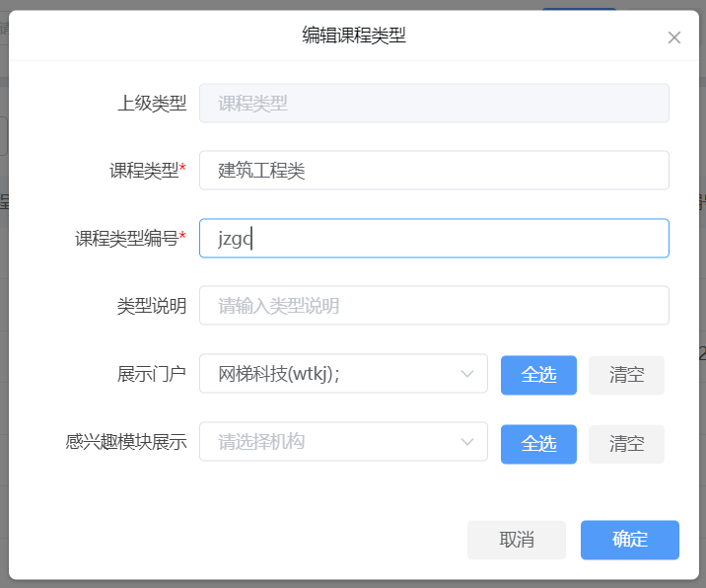
Task: Click 清空 next to 展示门户
Action: pos(626,375)
